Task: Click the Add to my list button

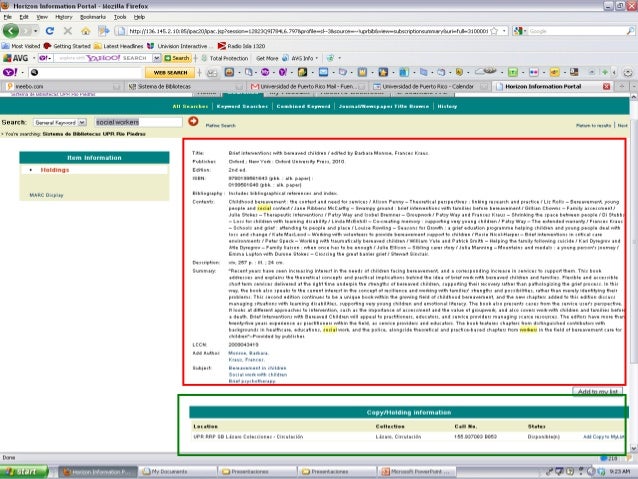Action: (601, 391)
